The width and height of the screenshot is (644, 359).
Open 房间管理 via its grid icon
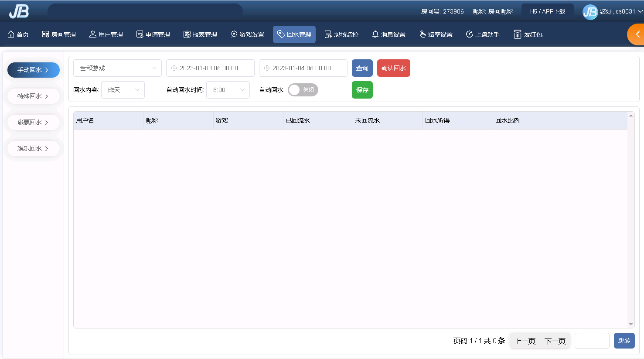point(45,34)
